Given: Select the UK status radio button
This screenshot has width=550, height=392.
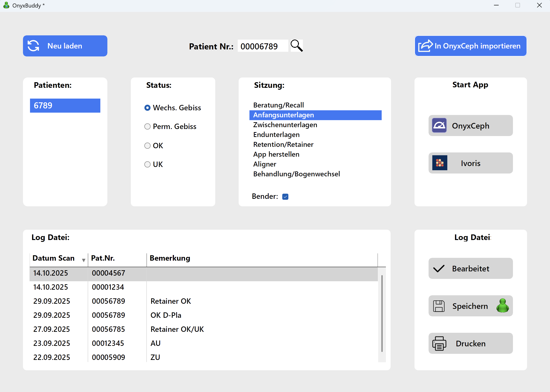Looking at the screenshot, I should tap(147, 164).
